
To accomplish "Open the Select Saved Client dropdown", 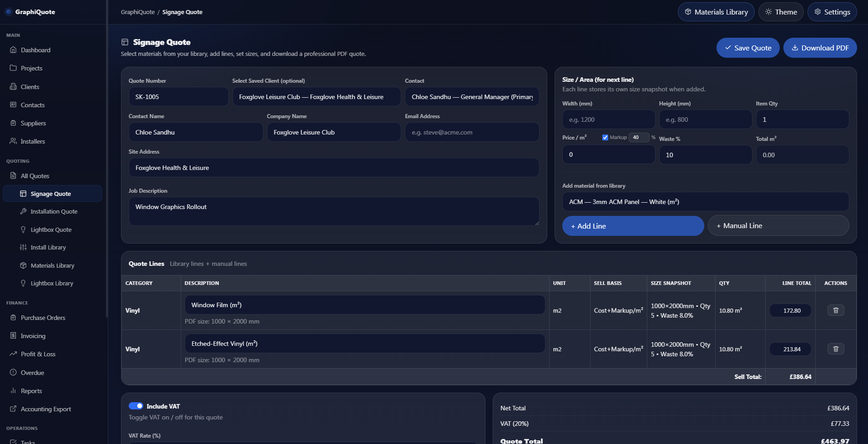I will (x=317, y=97).
